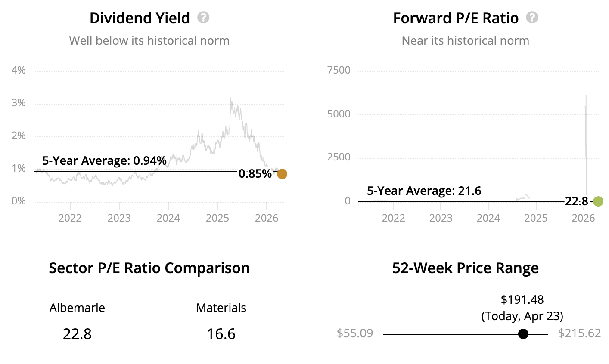Click the green 22.8 forward P/E dot
Screen dimensions: 609x364
(598, 201)
